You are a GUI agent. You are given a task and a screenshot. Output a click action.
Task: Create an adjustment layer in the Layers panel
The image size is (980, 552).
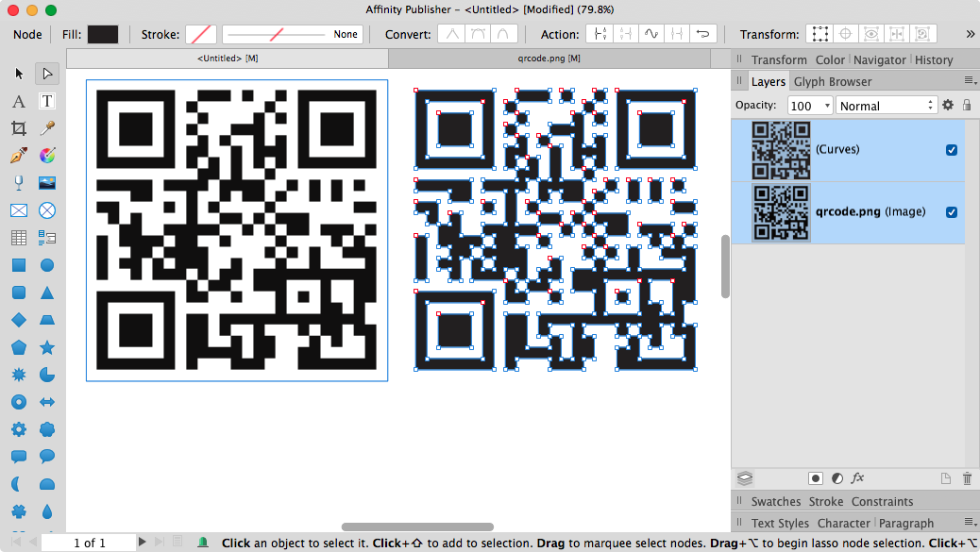coord(836,478)
